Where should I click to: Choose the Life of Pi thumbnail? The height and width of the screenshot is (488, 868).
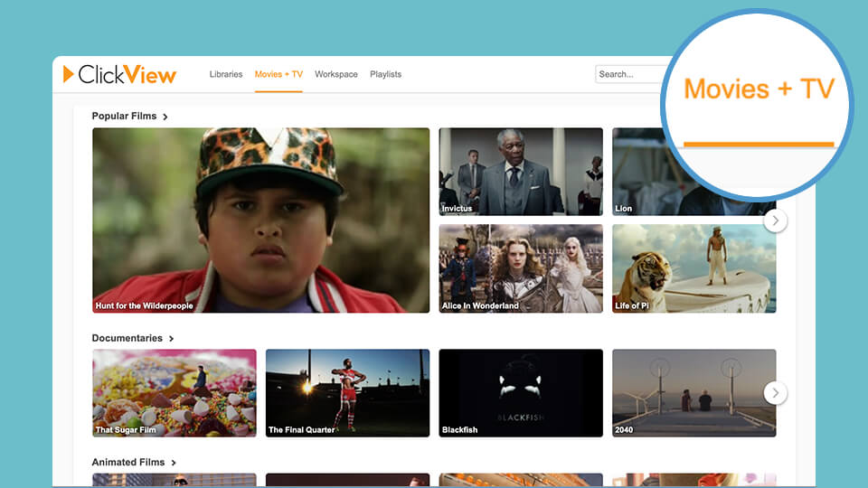tap(693, 268)
